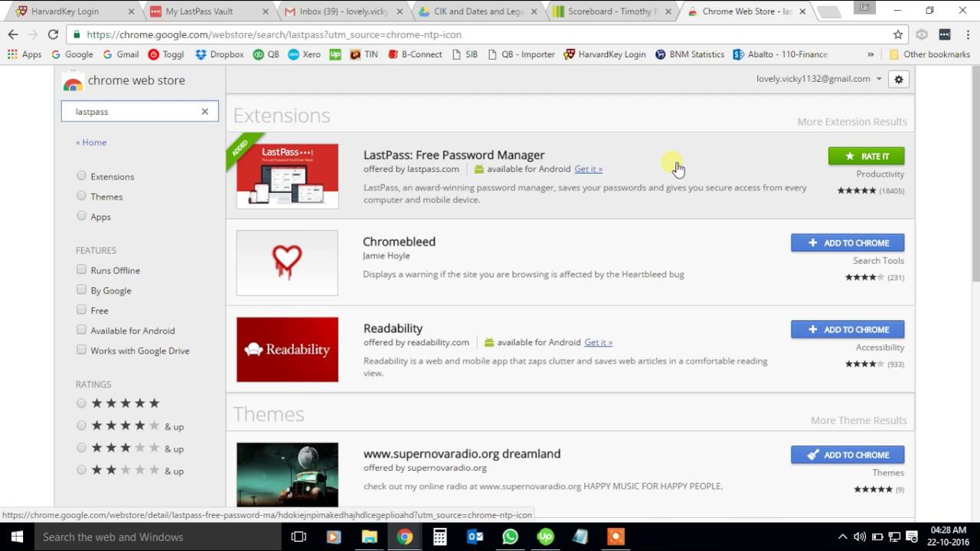Image resolution: width=980 pixels, height=551 pixels.
Task: Check Works with Google Drive filter
Action: pyautogui.click(x=81, y=350)
